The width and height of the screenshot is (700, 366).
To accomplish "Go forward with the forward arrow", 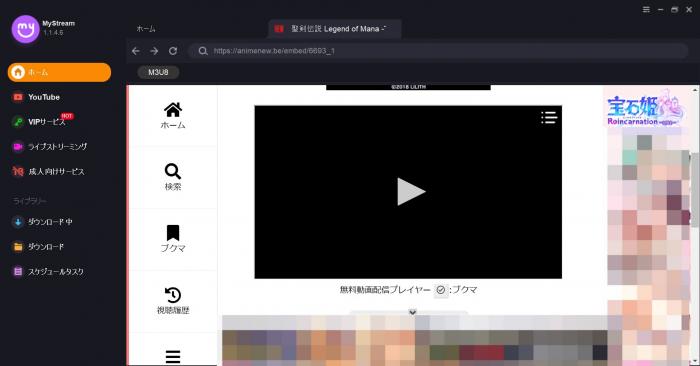I will 154,51.
